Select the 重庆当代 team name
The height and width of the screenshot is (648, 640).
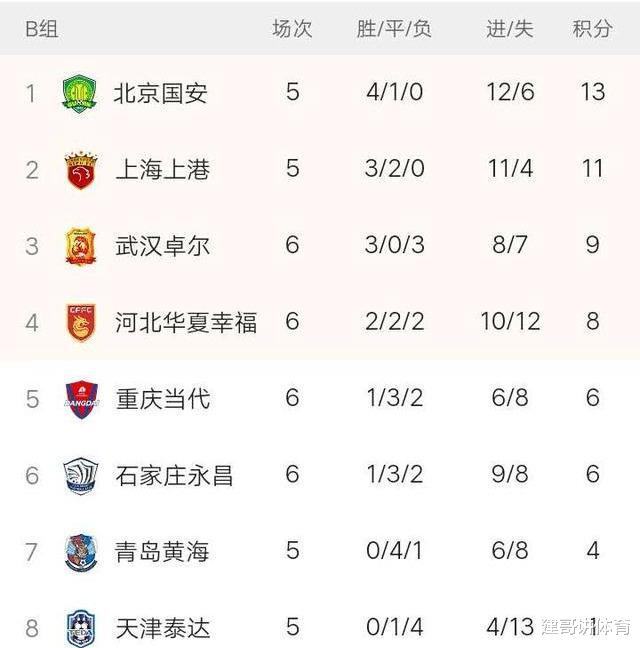pos(162,399)
